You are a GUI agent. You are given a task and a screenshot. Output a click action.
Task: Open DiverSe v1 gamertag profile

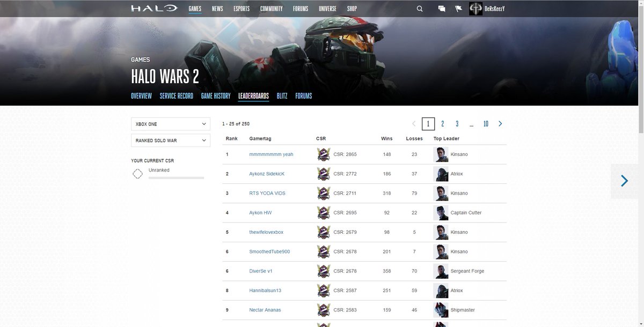[261, 271]
